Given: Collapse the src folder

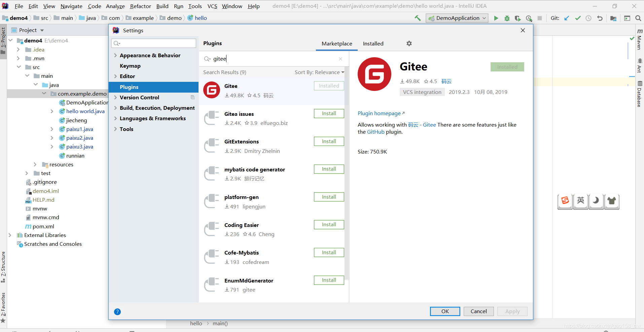Looking at the screenshot, I should [19, 67].
